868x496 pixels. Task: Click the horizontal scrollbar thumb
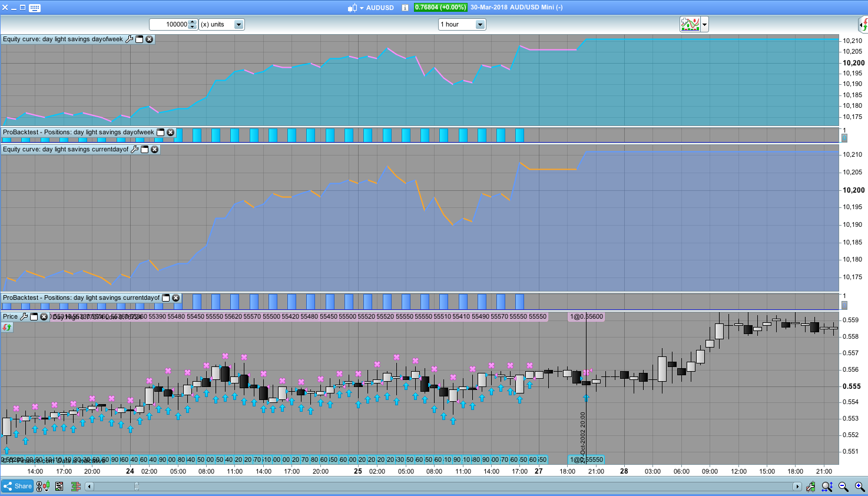[x=137, y=487]
